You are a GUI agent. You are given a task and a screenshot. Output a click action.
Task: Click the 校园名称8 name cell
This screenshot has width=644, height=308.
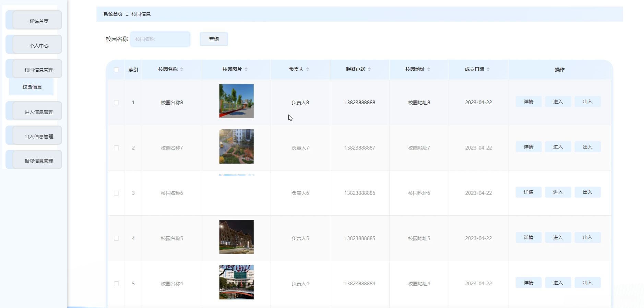point(172,103)
